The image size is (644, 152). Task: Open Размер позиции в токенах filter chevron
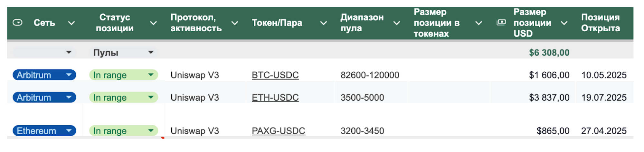(479, 23)
